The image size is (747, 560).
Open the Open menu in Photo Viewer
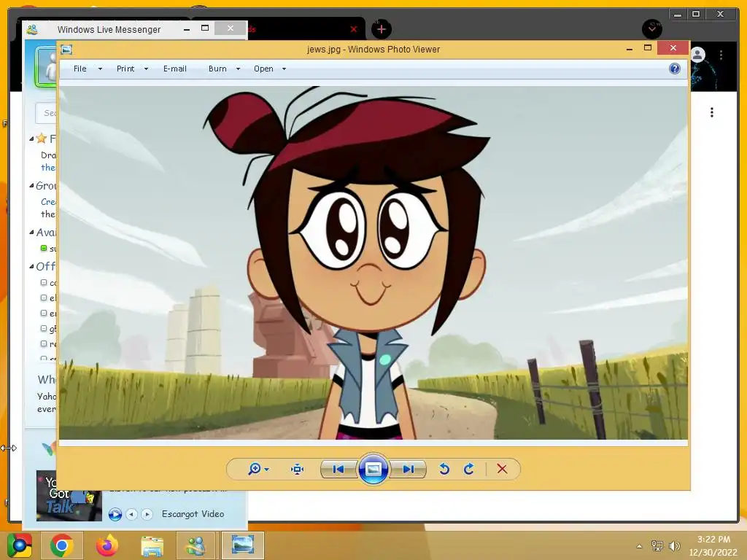tap(263, 69)
